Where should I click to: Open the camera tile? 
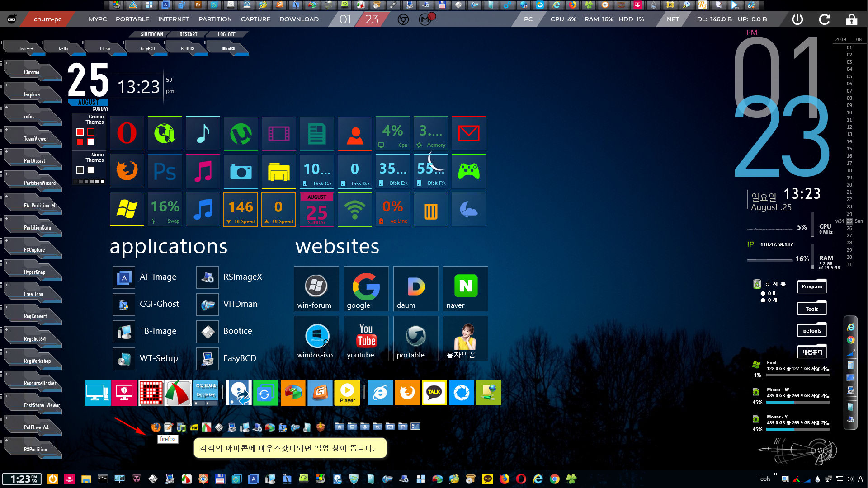(241, 171)
